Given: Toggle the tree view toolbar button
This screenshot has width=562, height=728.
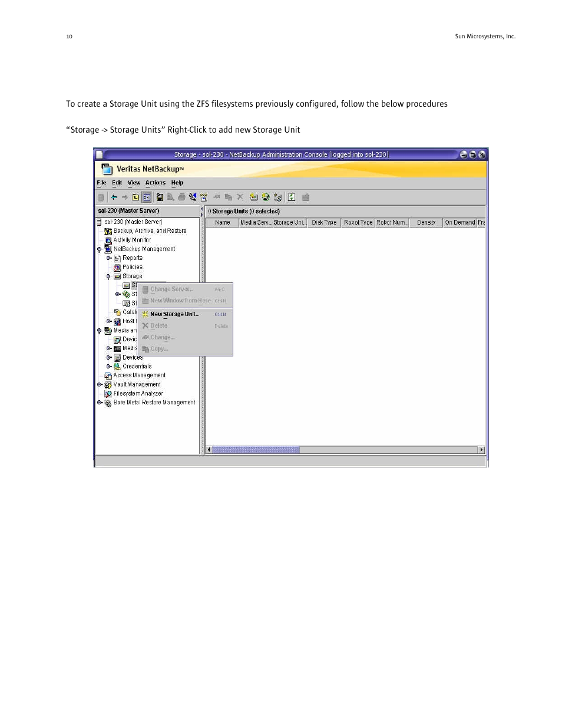Looking at the screenshot, I should (x=147, y=197).
